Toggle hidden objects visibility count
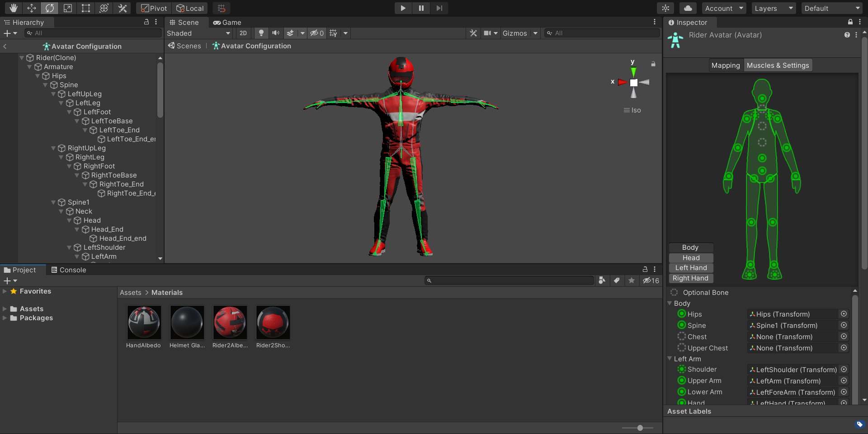This screenshot has width=868, height=434. tap(316, 33)
